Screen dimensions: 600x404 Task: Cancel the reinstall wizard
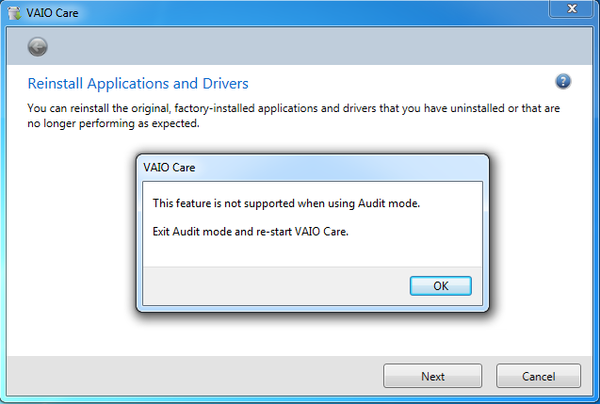[x=538, y=376]
